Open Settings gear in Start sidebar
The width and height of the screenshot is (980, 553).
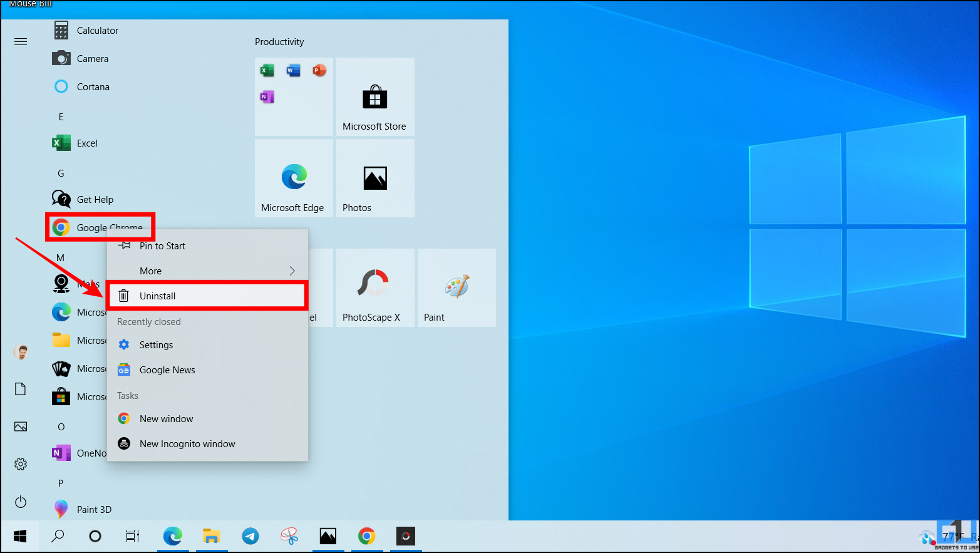(x=21, y=464)
